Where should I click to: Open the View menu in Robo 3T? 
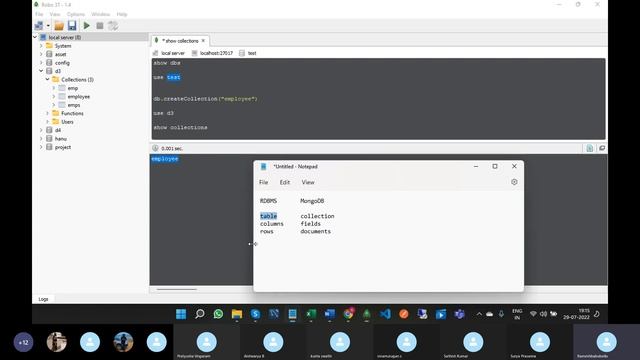(55, 14)
